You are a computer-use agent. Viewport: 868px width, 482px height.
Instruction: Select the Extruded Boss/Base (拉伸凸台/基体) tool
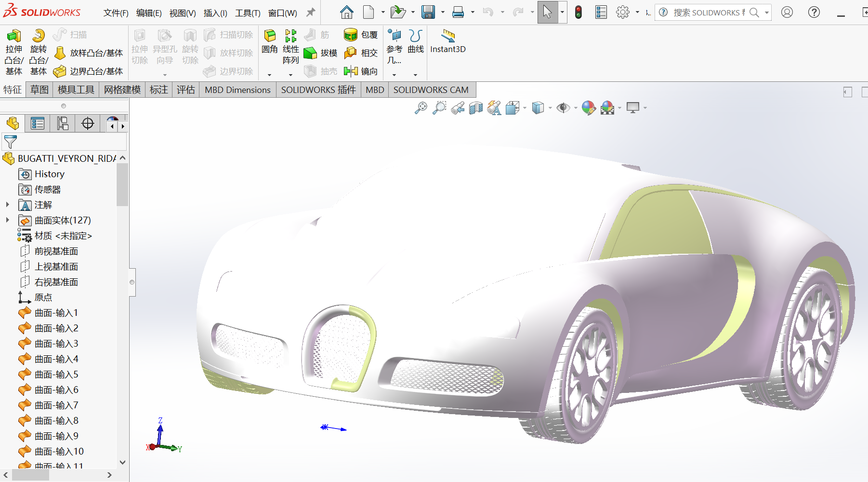click(14, 52)
